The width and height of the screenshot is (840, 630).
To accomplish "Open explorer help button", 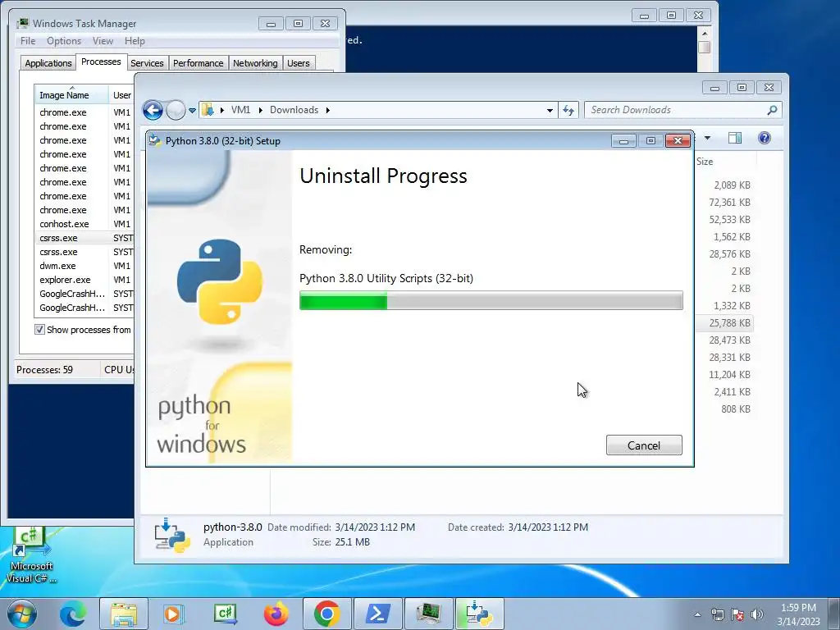I will [765, 138].
